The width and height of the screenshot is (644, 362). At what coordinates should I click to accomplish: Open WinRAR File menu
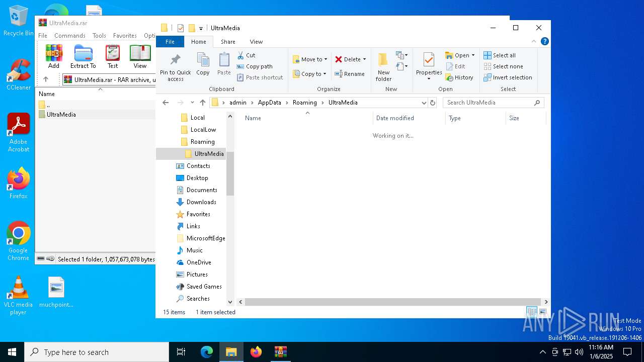point(43,36)
